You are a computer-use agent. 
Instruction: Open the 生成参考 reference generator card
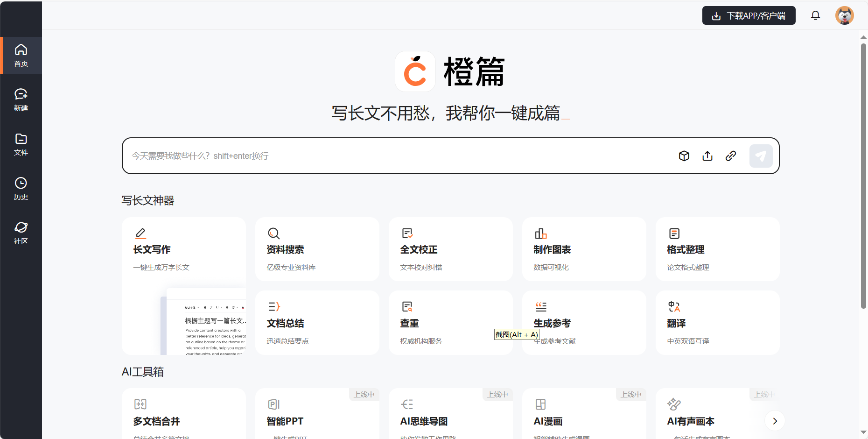[584, 322]
